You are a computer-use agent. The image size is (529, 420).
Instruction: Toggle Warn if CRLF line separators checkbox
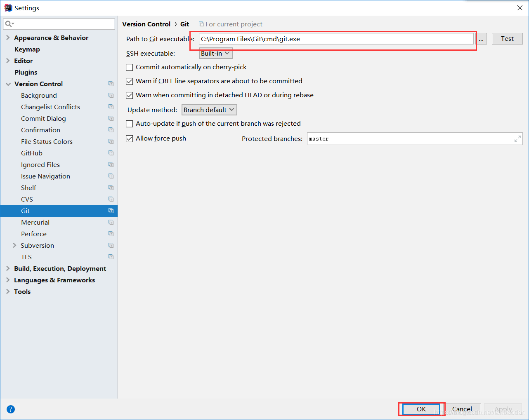pyautogui.click(x=130, y=81)
